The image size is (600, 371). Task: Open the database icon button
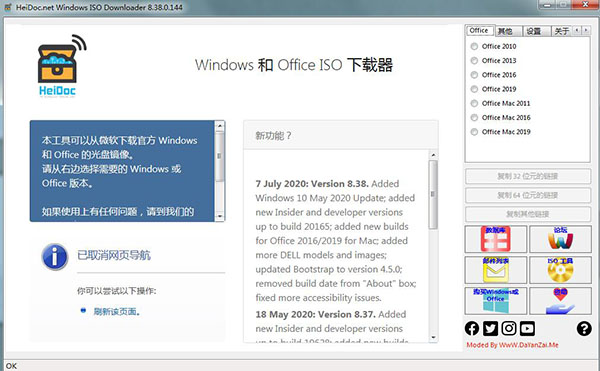click(496, 239)
